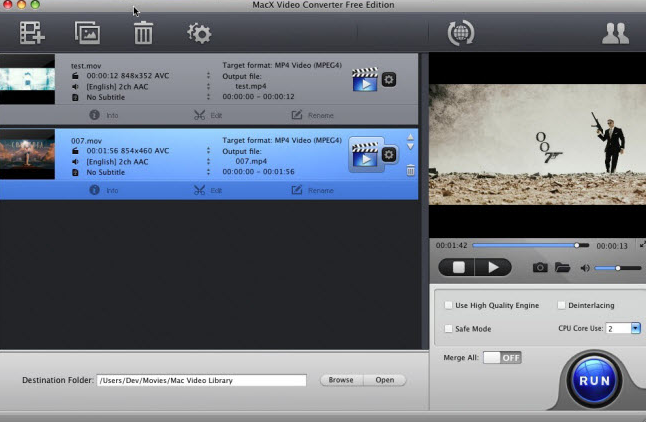Move 007.mov down with the down arrow
The height and width of the screenshot is (422, 646).
tap(410, 146)
